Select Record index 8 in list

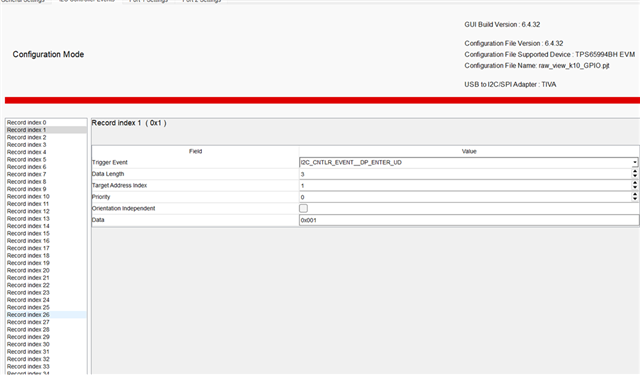(x=46, y=182)
